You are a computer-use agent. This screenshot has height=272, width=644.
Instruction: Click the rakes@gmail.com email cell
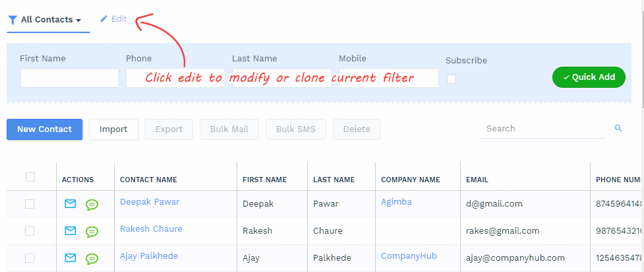tap(503, 231)
